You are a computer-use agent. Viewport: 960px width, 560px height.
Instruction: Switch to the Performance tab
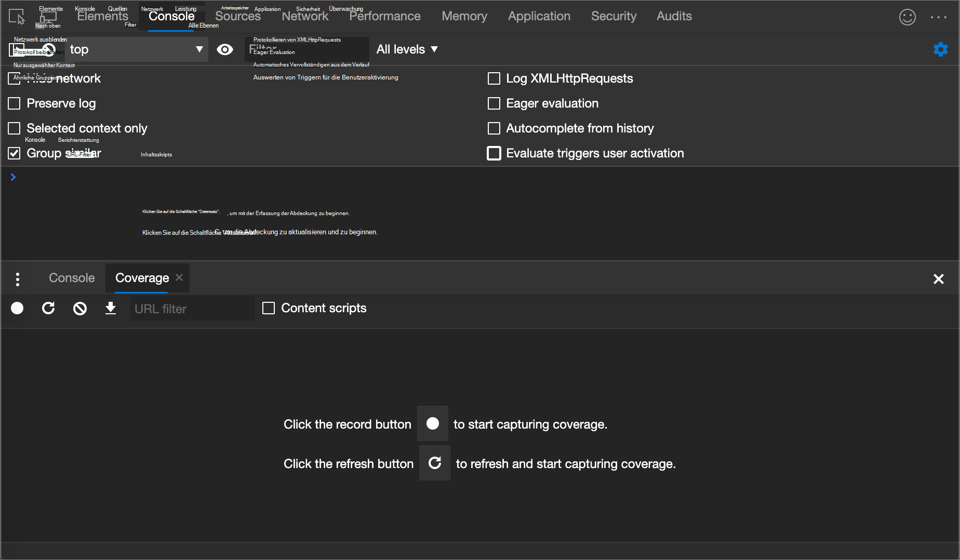click(384, 17)
